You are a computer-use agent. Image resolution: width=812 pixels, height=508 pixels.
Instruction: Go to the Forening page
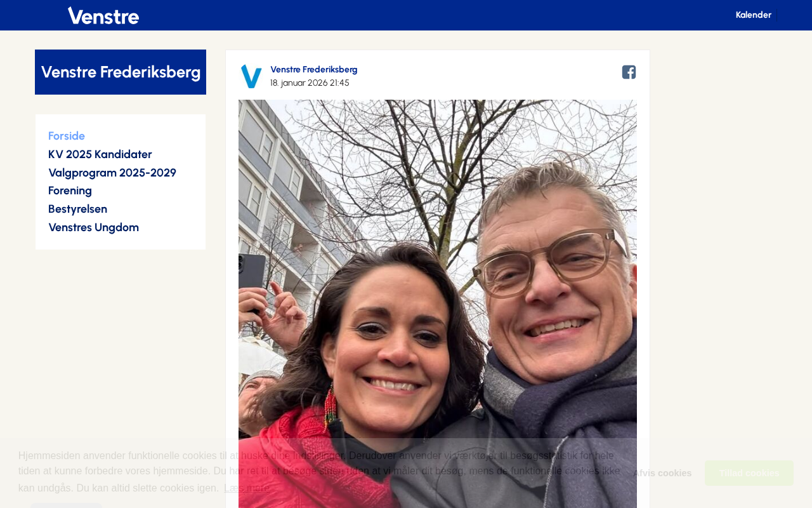[x=70, y=190]
